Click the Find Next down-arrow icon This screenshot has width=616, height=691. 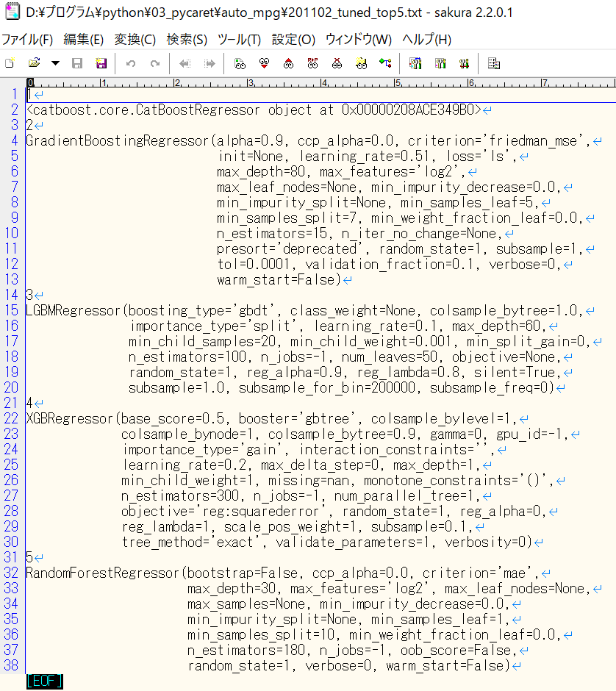[264, 63]
